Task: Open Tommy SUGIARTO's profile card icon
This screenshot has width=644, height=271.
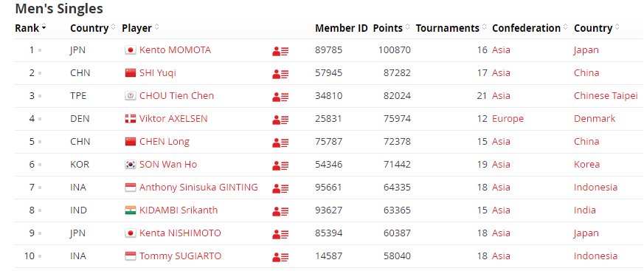Action: [280, 257]
